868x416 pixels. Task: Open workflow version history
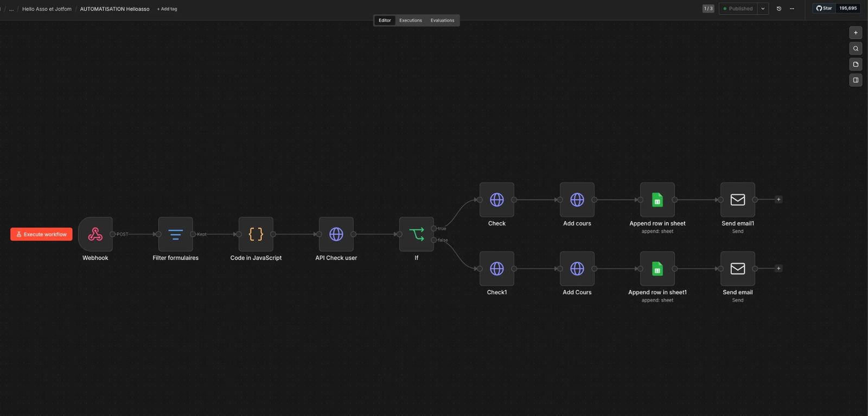coord(779,9)
